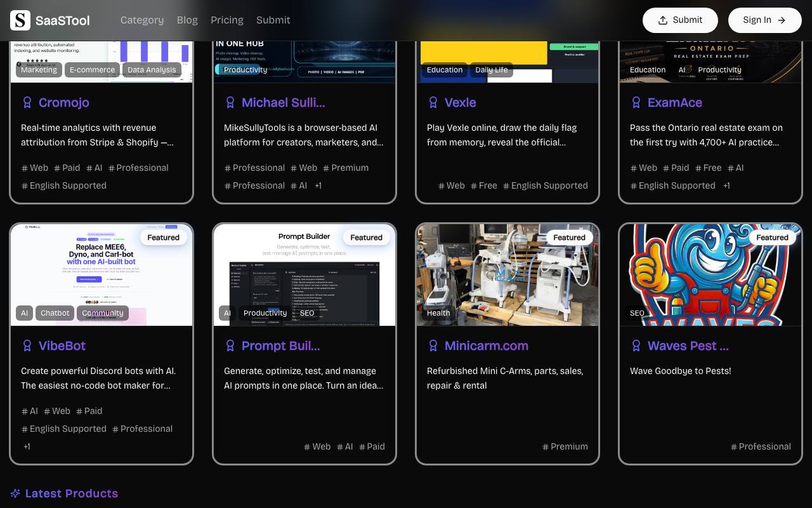Click the Paid hashtag on Prompt Builder card

tap(372, 446)
